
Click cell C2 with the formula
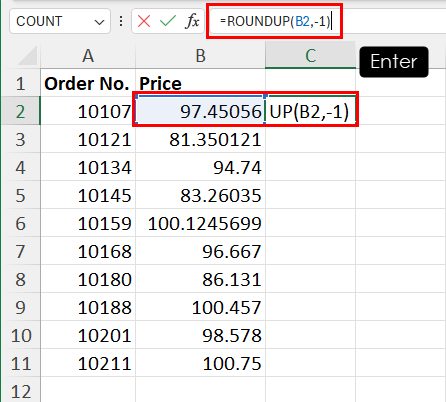pyautogui.click(x=311, y=111)
